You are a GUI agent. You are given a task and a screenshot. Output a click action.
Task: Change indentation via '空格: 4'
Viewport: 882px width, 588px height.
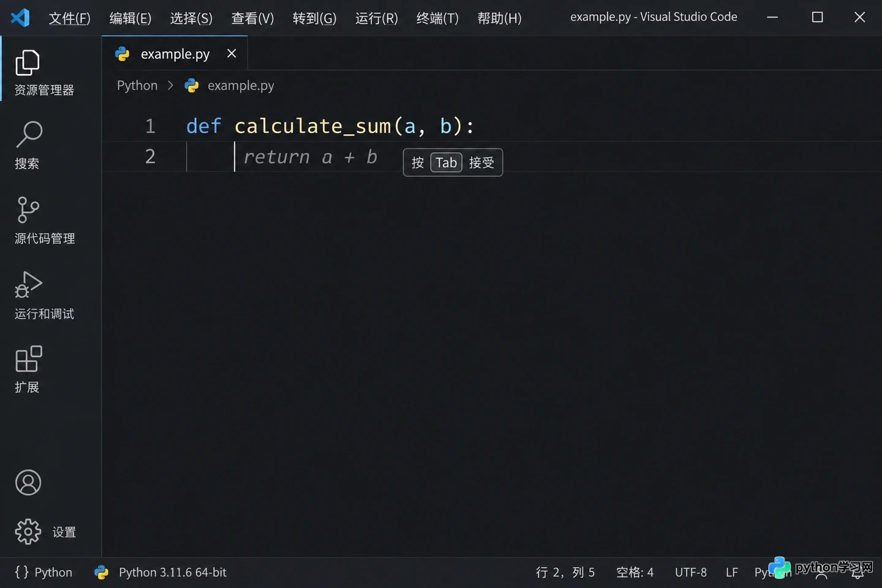point(635,572)
